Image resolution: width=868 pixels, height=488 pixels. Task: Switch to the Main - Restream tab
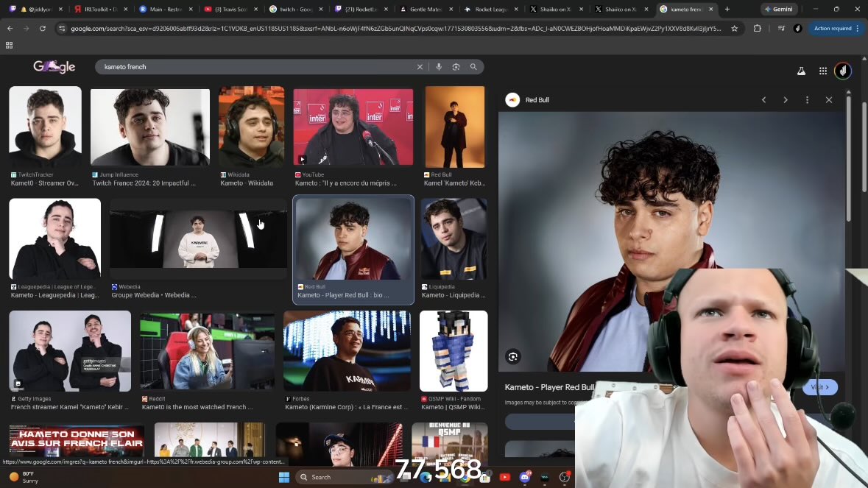coord(166,9)
